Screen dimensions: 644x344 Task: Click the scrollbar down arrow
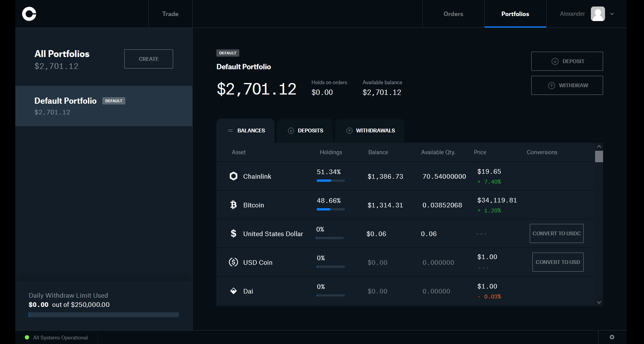click(x=599, y=302)
